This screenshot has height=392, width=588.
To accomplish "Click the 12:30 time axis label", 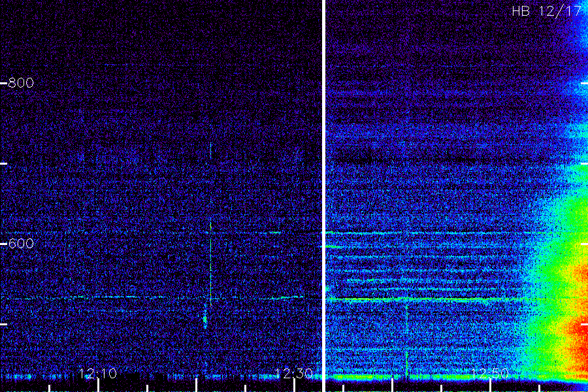I will [293, 373].
